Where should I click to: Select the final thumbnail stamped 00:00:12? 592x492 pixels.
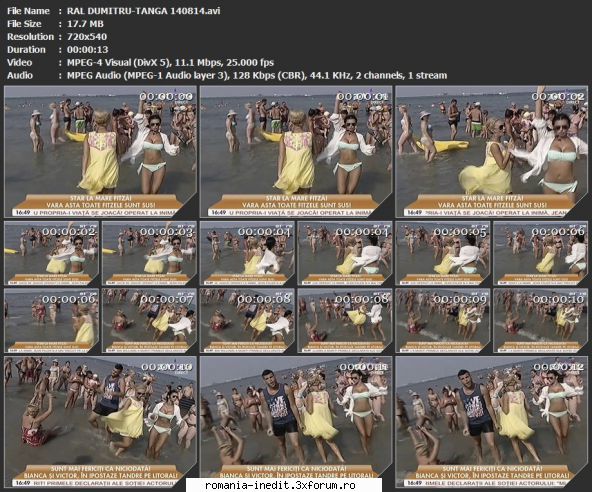click(x=492, y=422)
